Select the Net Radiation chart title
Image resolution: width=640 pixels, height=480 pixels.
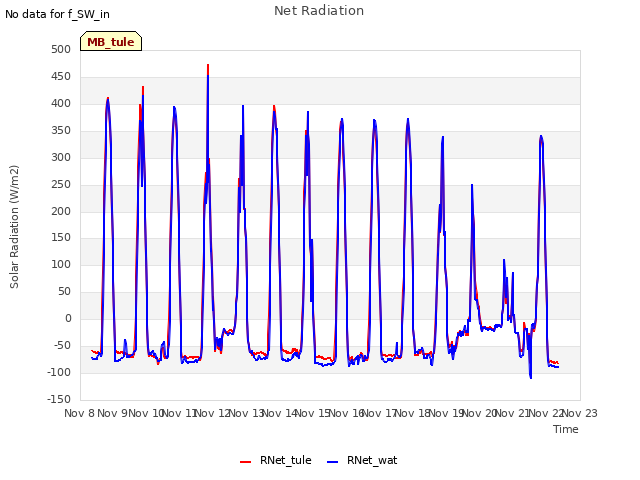(319, 11)
